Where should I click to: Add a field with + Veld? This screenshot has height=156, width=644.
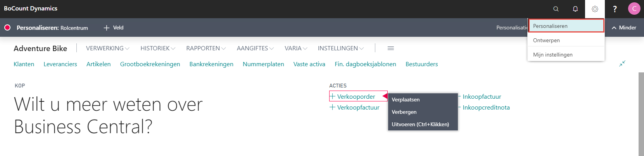coord(114,27)
